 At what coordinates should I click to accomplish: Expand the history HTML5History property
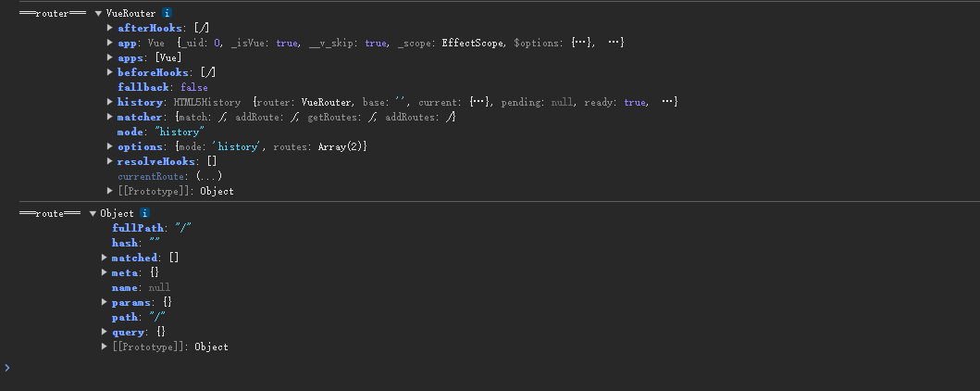tap(111, 102)
